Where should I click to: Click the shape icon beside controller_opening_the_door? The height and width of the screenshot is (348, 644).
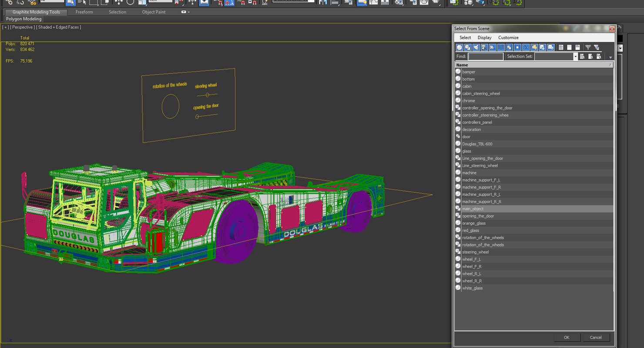(x=458, y=107)
